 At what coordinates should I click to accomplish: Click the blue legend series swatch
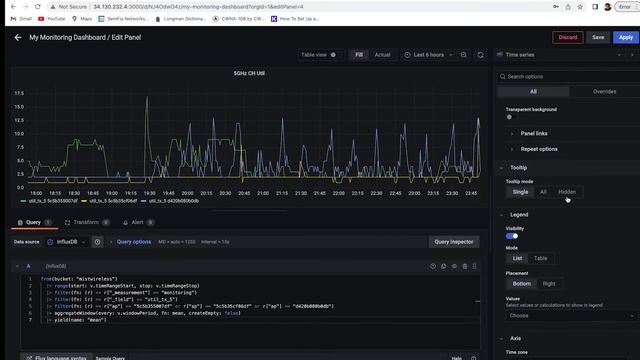tap(143, 201)
